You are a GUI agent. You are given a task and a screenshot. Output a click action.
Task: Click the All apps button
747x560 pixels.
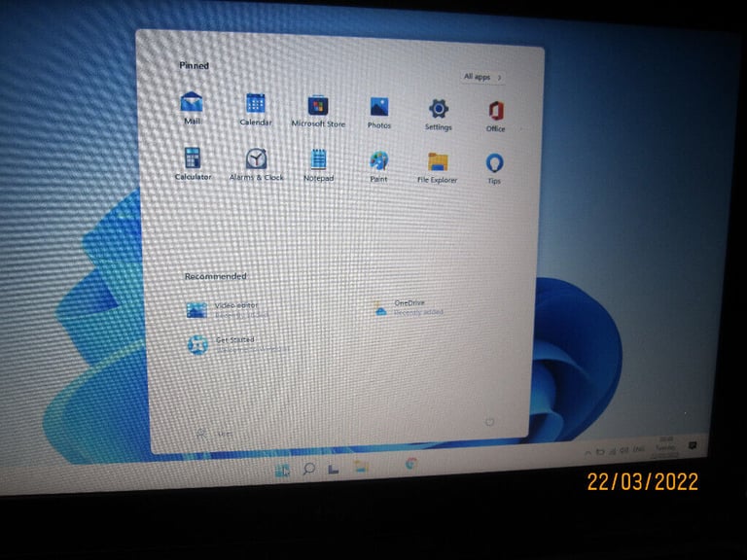click(x=482, y=77)
